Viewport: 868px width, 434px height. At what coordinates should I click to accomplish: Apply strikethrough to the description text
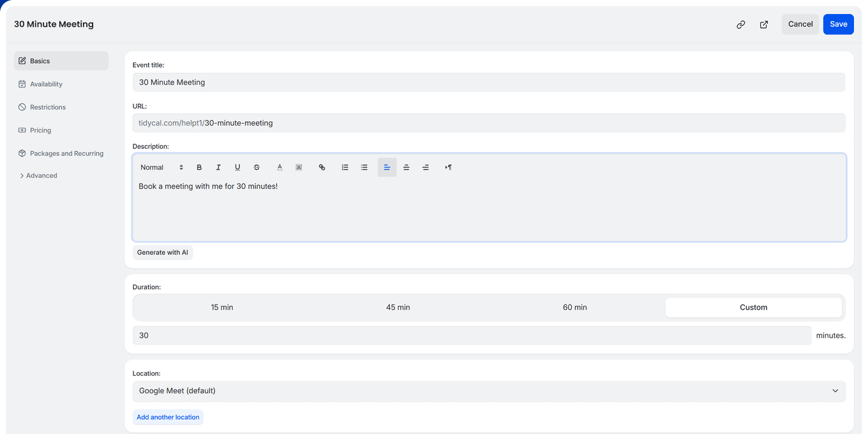click(x=257, y=167)
